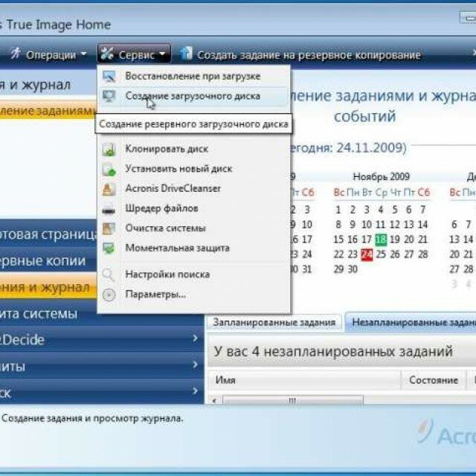Open the резервные копии sidebar item
The width and height of the screenshot is (476, 476).
48,261
